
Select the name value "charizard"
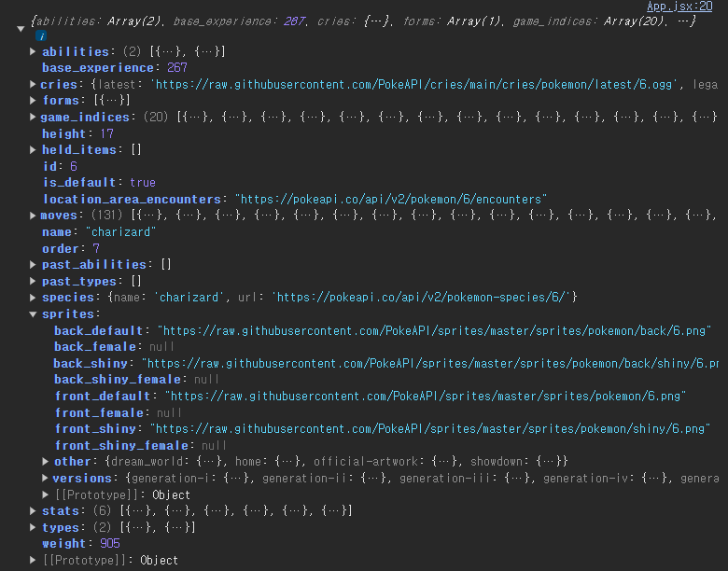tap(120, 232)
